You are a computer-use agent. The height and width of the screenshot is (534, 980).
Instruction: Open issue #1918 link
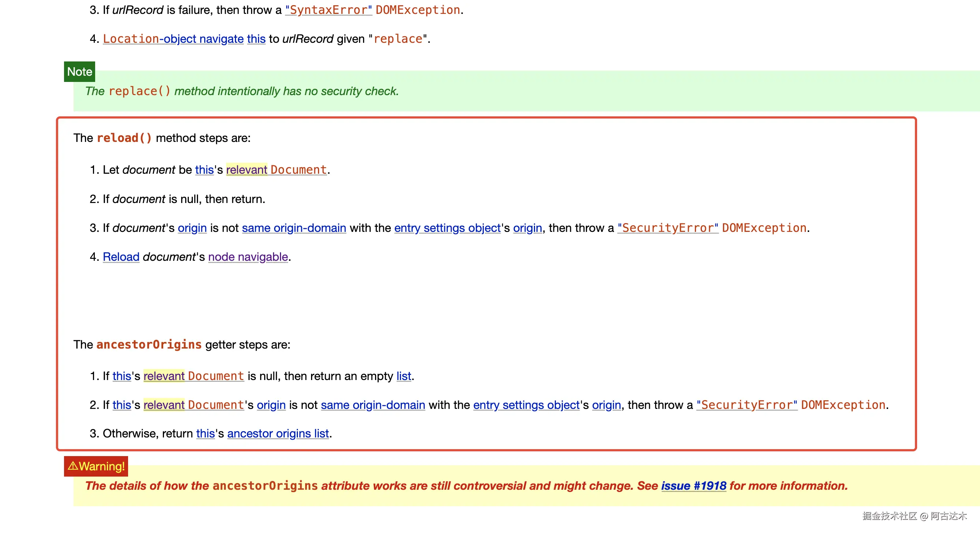pos(693,486)
